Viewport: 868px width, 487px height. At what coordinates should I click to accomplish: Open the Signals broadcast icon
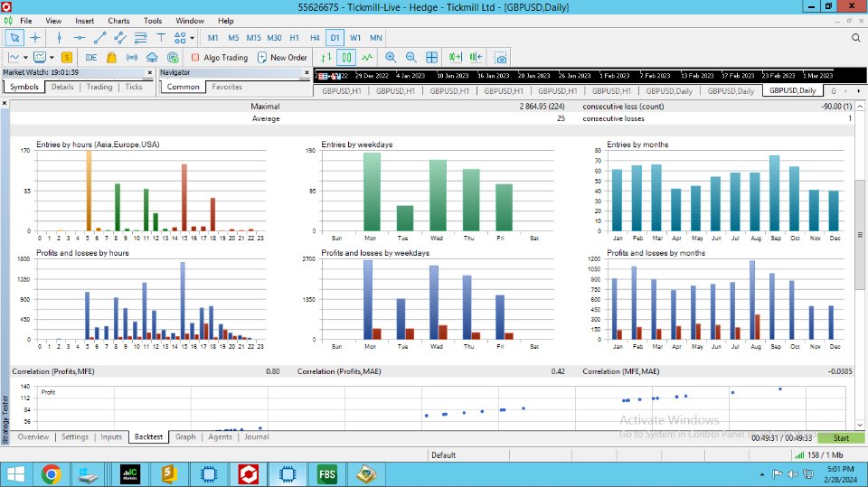132,58
